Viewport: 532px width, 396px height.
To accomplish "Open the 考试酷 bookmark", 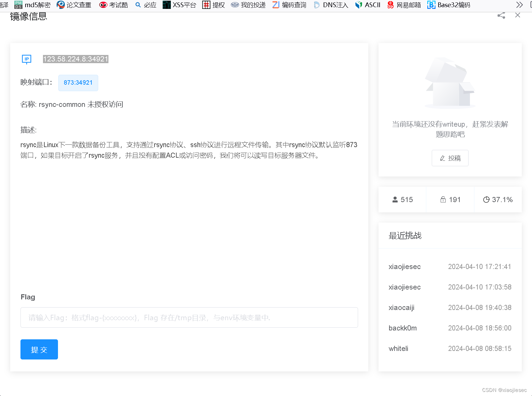I will [x=113, y=5].
